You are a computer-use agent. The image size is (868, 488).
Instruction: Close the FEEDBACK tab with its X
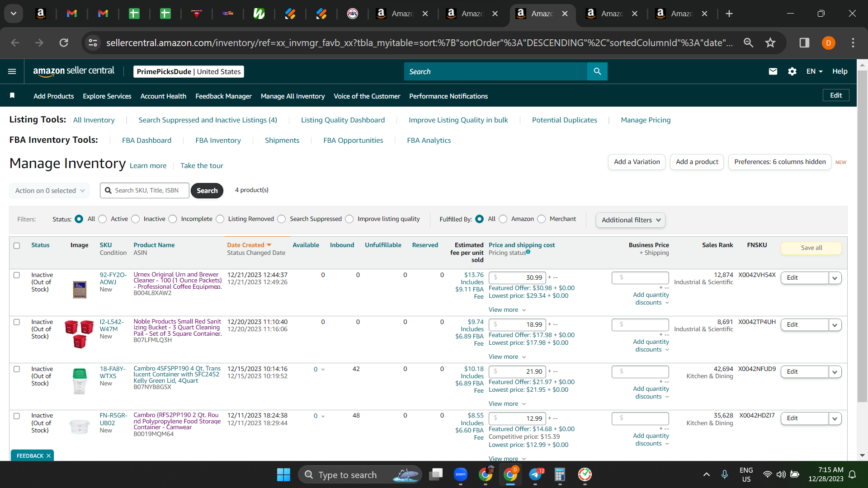point(48,456)
